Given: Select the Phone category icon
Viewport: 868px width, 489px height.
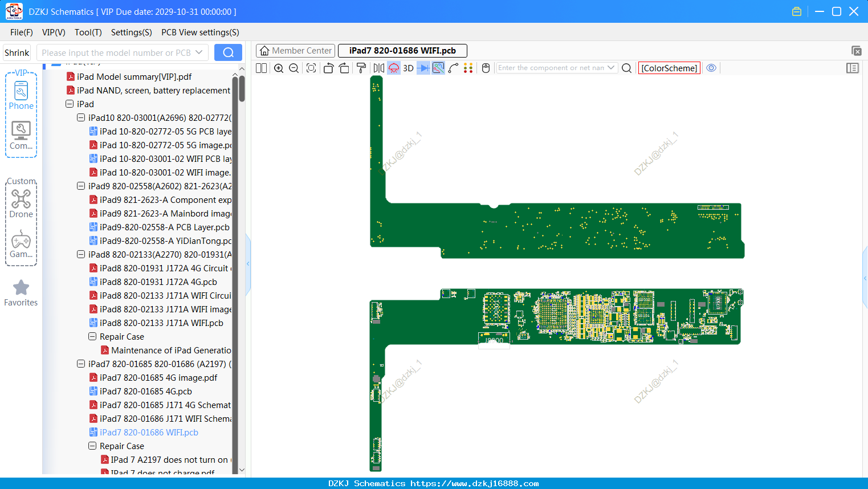Looking at the screenshot, I should [21, 95].
